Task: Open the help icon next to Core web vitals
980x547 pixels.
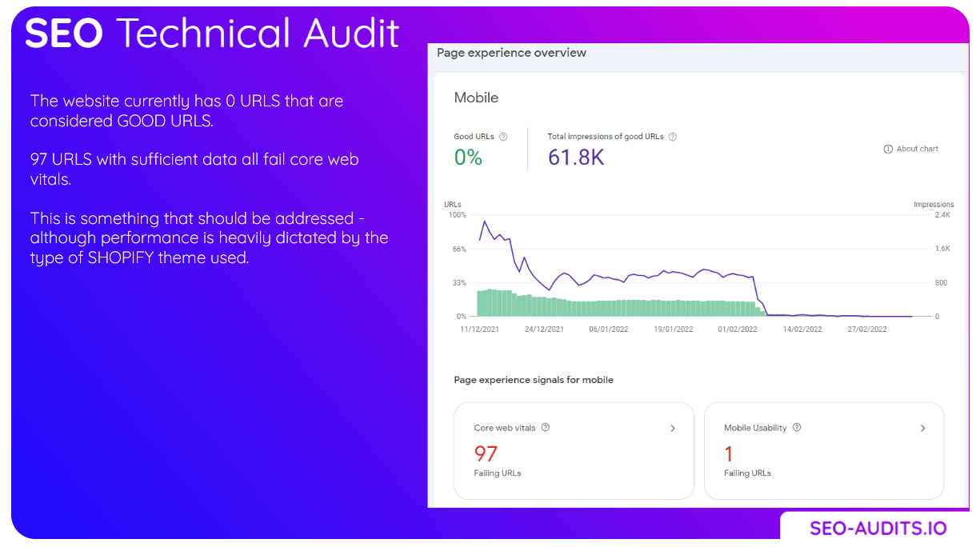Action: coord(546,428)
